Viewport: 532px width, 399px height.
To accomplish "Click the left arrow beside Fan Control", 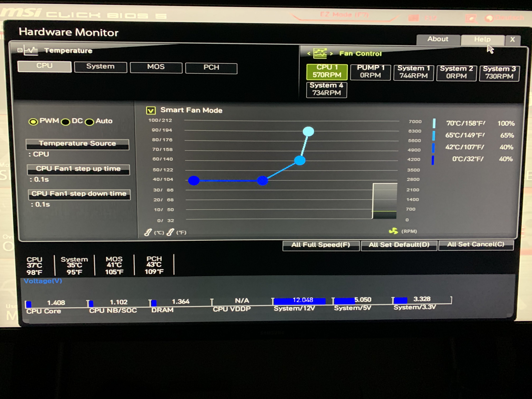I will click(x=309, y=53).
